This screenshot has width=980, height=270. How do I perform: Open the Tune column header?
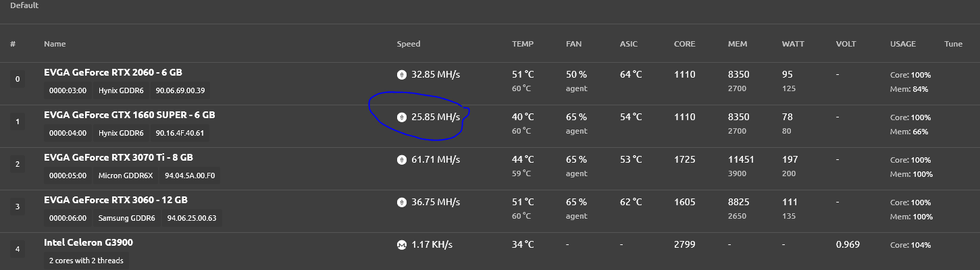pyautogui.click(x=953, y=44)
